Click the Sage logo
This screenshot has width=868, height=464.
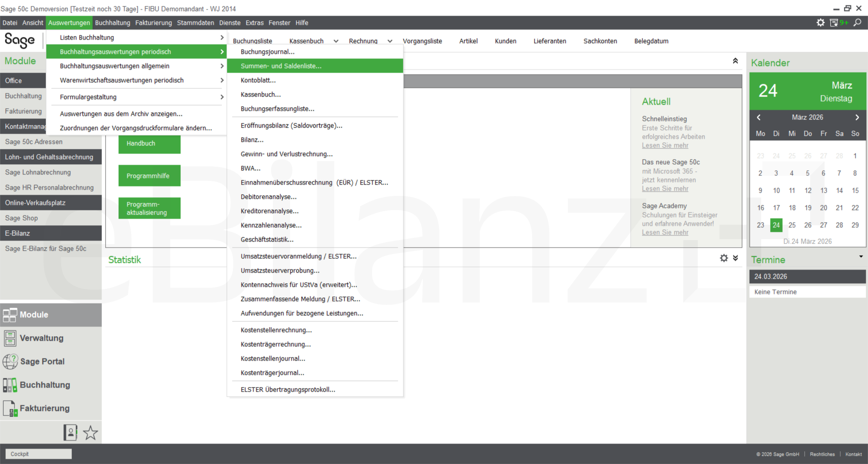coord(20,41)
